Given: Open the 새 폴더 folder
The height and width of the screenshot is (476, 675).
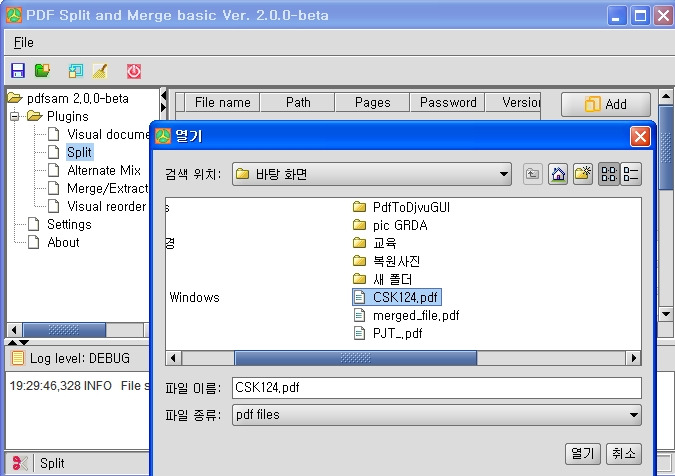Looking at the screenshot, I should pyautogui.click(x=382, y=279).
